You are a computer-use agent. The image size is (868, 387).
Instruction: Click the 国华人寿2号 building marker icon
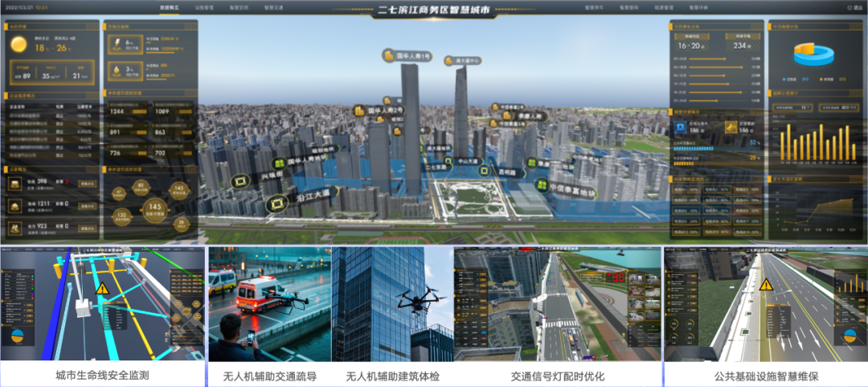(358, 110)
